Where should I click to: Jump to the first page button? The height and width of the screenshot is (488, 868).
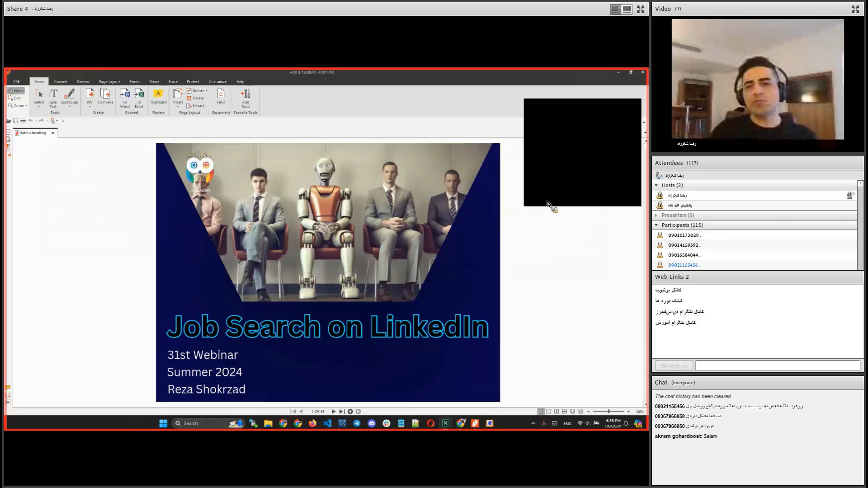pyautogui.click(x=293, y=412)
